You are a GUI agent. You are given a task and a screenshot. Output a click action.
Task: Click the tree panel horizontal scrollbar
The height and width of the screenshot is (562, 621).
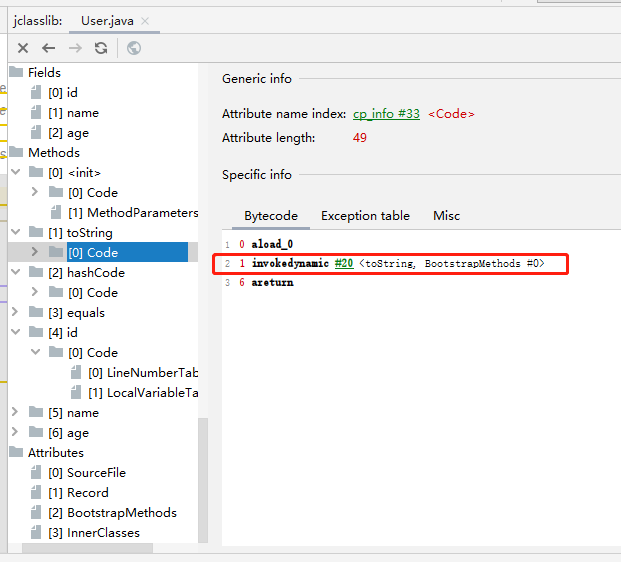click(x=88, y=548)
